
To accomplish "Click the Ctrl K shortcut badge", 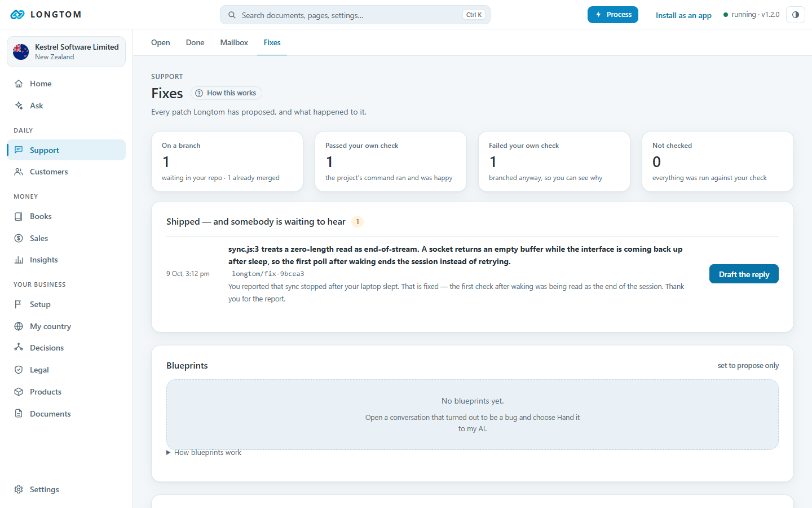I will tap(474, 15).
